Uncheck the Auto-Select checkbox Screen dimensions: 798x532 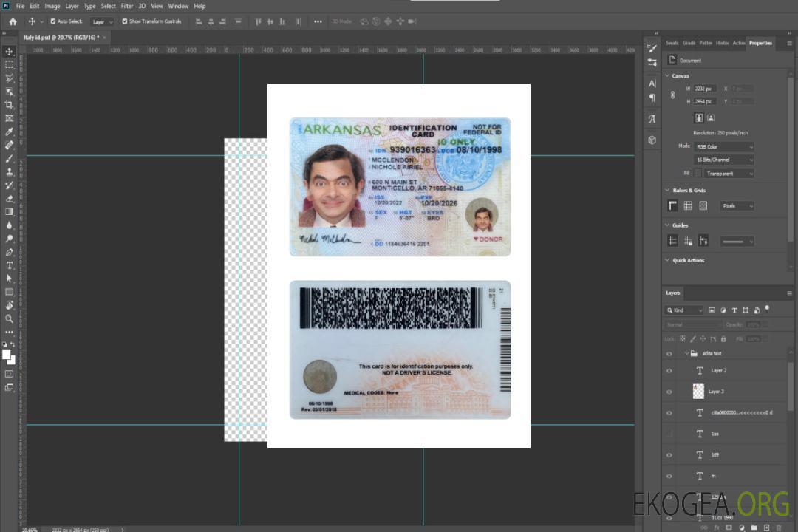tap(52, 21)
